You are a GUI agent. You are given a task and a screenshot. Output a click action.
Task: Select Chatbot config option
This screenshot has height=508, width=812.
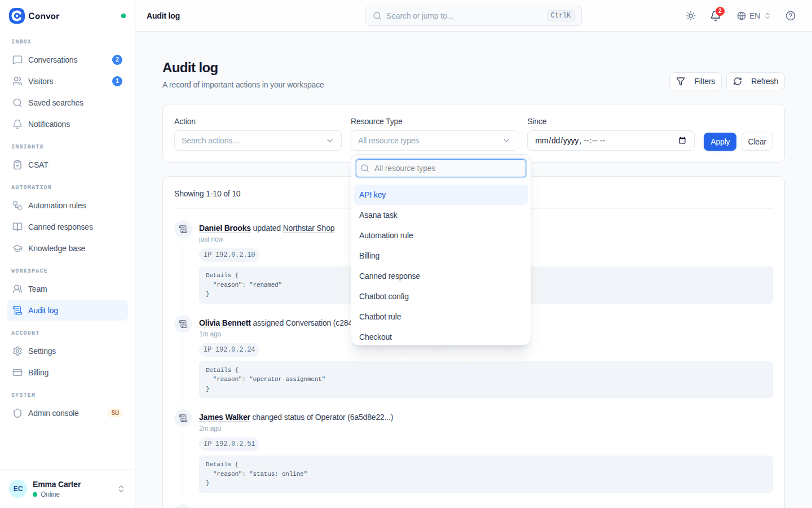click(441, 296)
